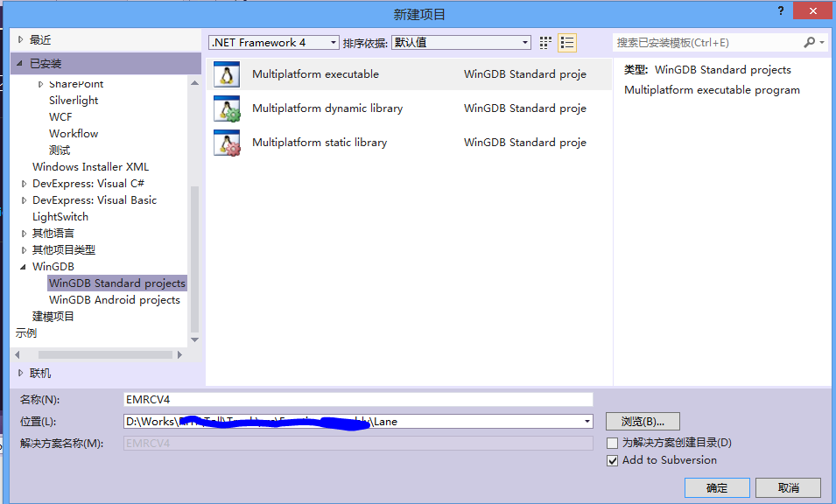Select LightSwitch in the tree
Screen dimensions: 836x504
click(x=60, y=217)
